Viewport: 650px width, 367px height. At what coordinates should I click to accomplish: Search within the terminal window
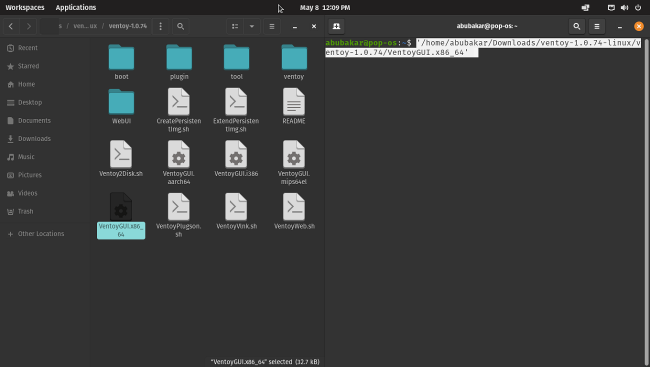[577, 26]
